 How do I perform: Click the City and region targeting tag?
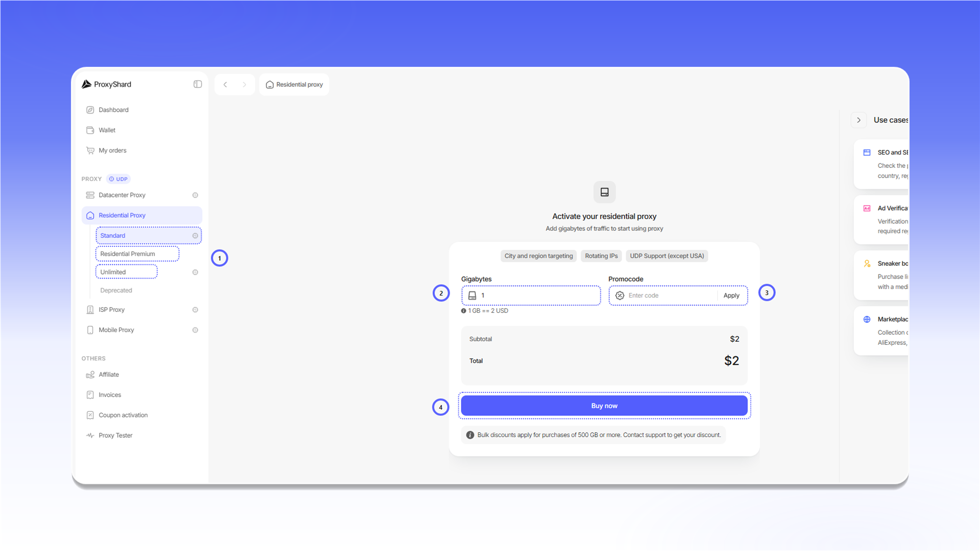click(538, 256)
